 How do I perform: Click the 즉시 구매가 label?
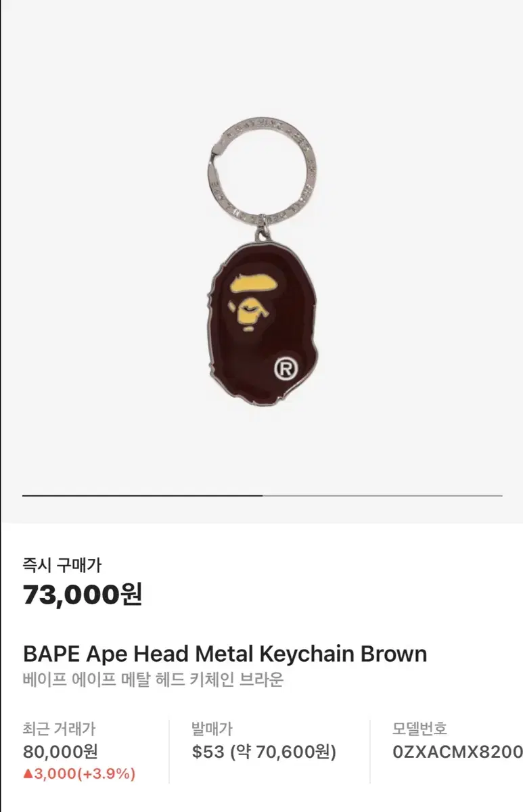click(x=62, y=564)
